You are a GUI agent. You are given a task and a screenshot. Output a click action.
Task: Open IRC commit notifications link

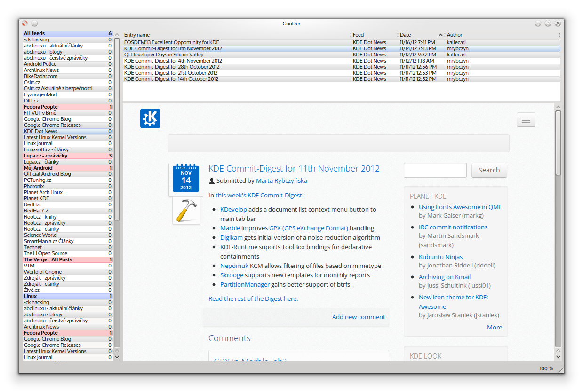(453, 227)
